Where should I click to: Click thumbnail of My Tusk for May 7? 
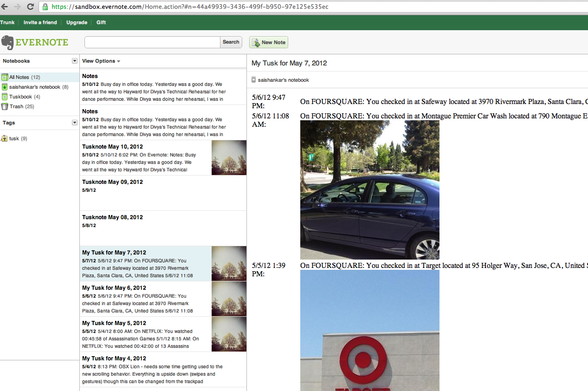[x=229, y=264]
